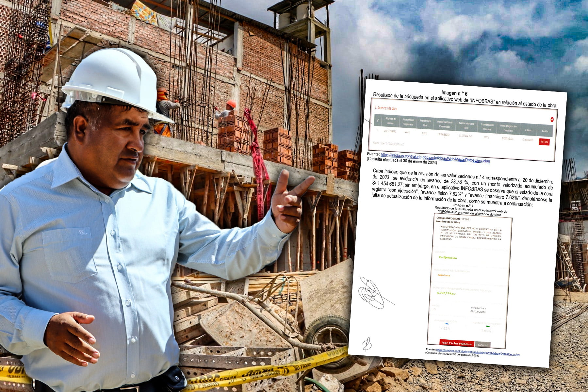Click the red collapse arrow icon above the table
The height and width of the screenshot is (392, 588).
tap(552, 120)
